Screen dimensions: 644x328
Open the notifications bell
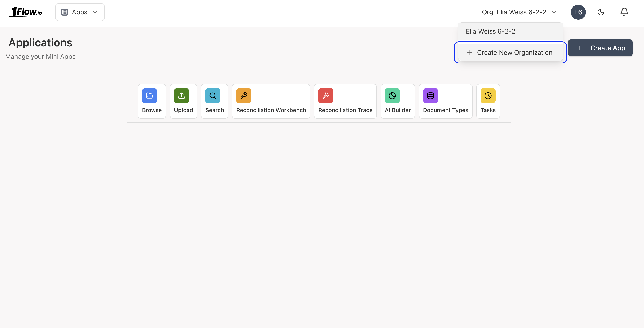tap(624, 12)
